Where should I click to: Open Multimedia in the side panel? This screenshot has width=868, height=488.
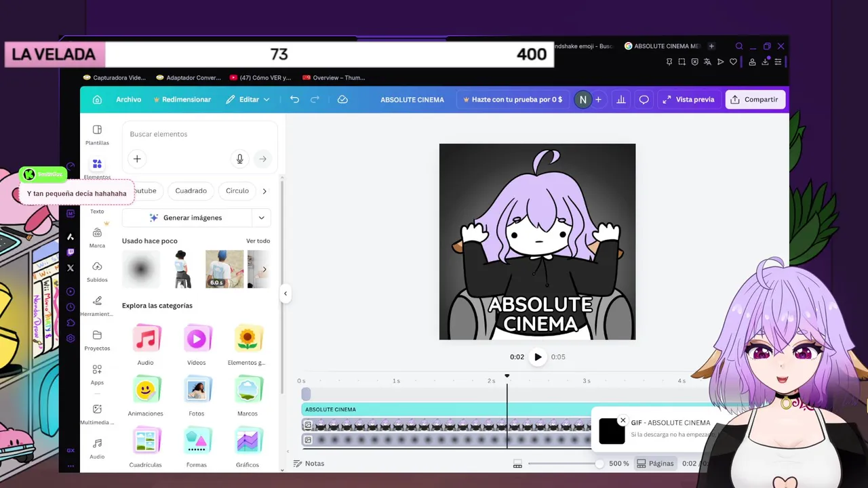tap(97, 415)
